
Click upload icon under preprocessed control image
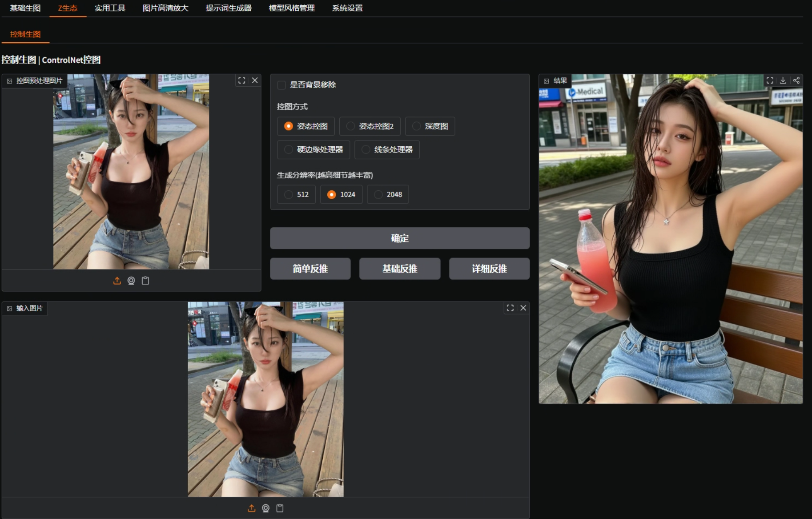click(x=117, y=281)
